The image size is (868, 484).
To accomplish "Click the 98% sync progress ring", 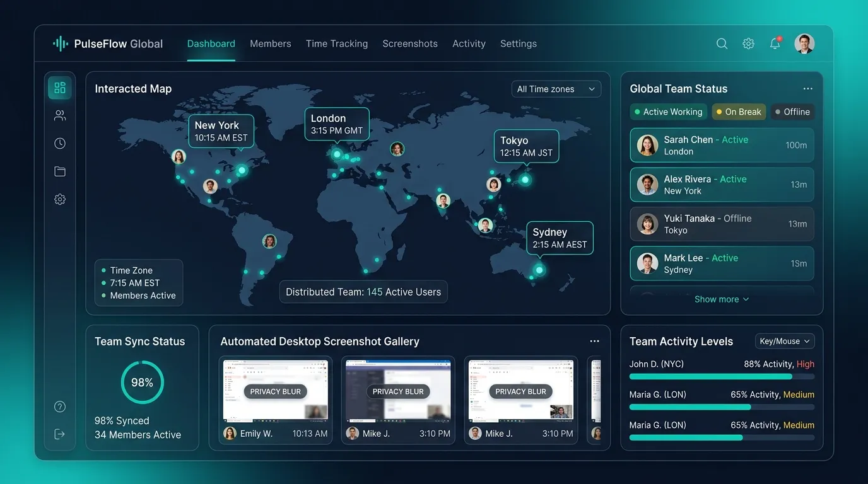I will coord(142,383).
